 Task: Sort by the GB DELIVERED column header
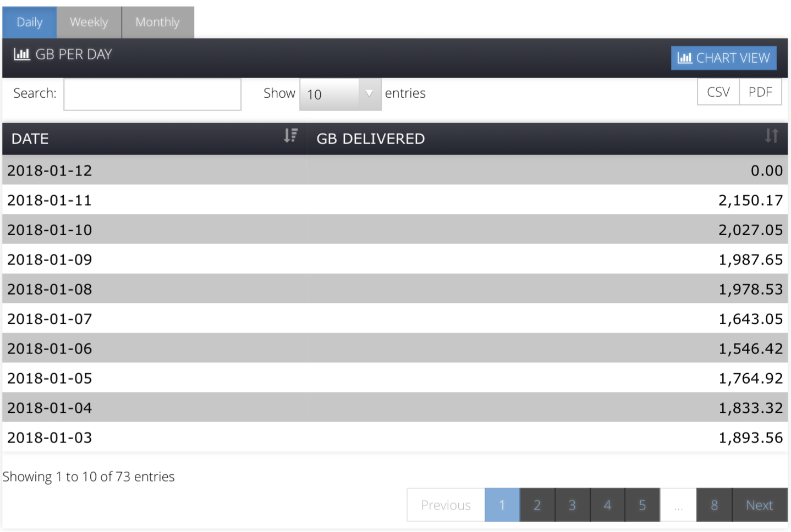point(547,138)
